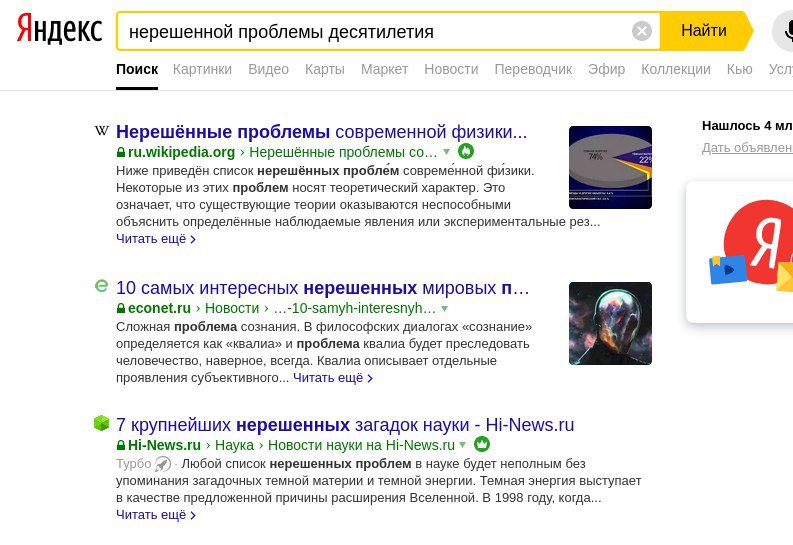Viewport: 793px width, 545px height.
Task: Click Читать ещё under Hi-News snippet
Action: click(156, 515)
